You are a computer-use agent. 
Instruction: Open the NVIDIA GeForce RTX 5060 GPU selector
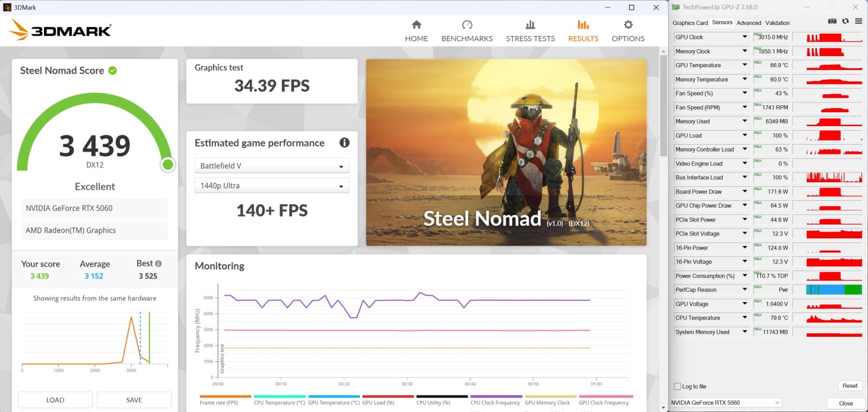coord(726,403)
